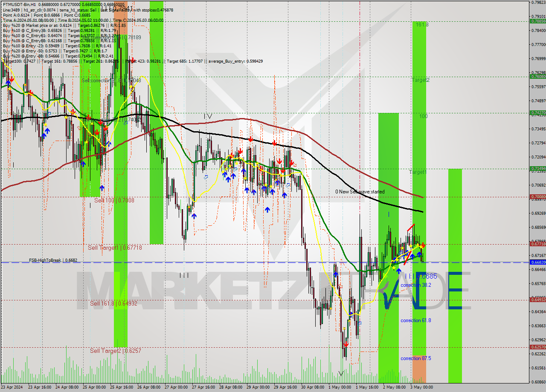Click the 'Target2' label on green bar

421,80
